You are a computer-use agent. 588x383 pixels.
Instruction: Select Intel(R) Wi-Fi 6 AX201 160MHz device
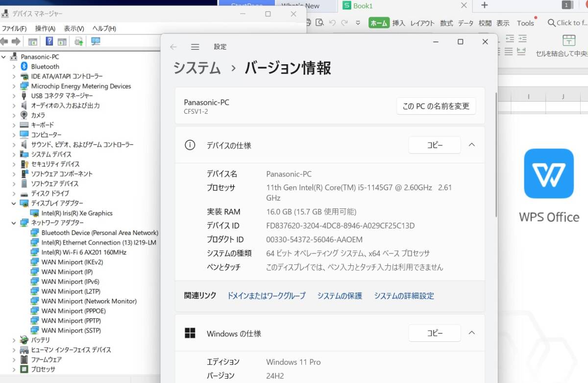84,252
